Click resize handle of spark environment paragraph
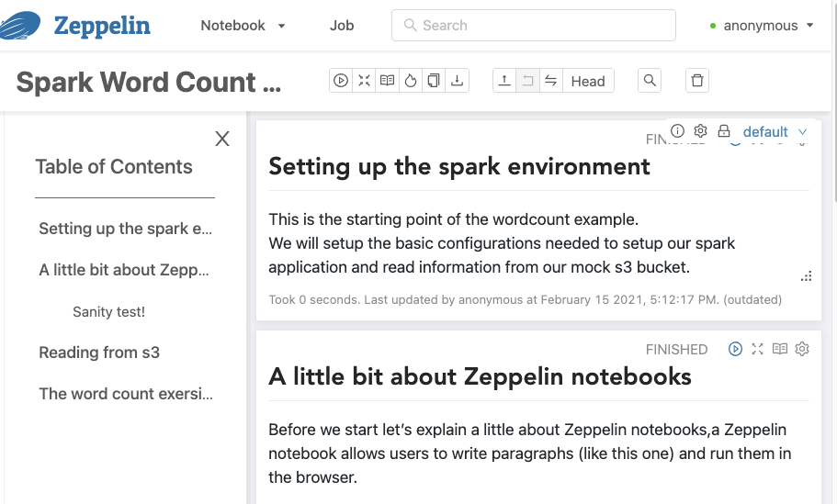837x504 pixels. pyautogui.click(x=806, y=276)
